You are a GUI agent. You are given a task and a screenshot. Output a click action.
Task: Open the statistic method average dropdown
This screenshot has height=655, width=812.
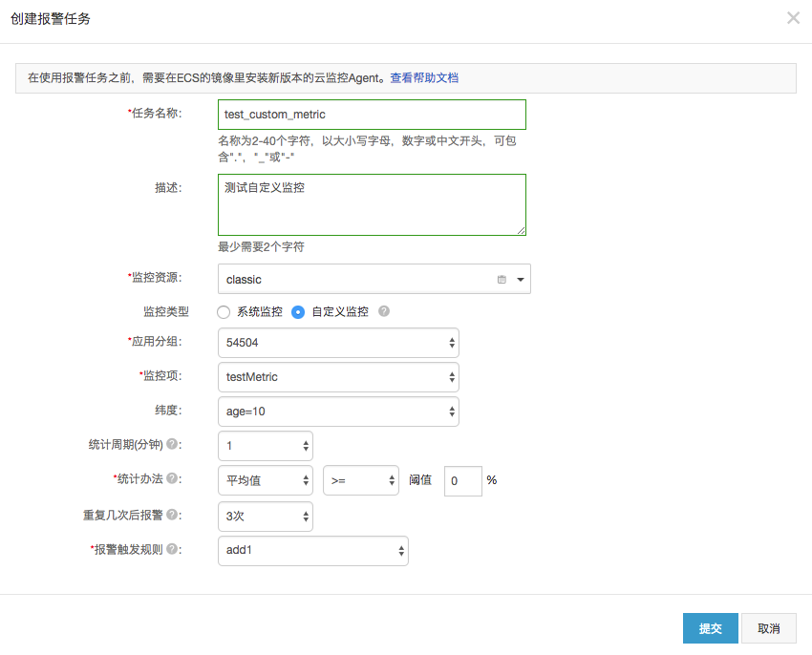(266, 480)
